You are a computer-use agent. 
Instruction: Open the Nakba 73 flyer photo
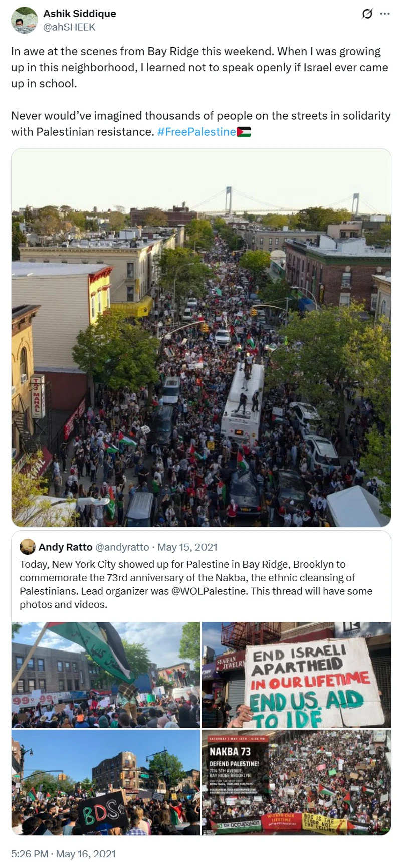296,782
